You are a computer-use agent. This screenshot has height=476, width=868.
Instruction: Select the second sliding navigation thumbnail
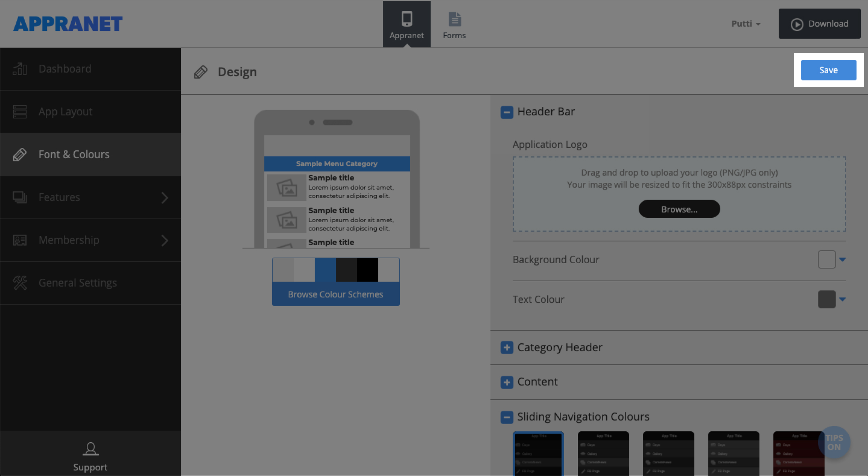[x=603, y=454]
